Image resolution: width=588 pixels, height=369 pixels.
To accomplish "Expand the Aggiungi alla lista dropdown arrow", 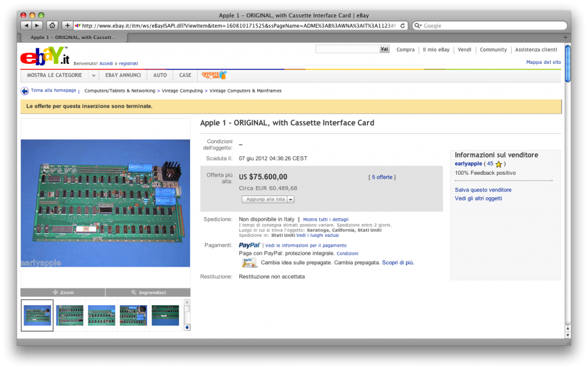I will [291, 199].
